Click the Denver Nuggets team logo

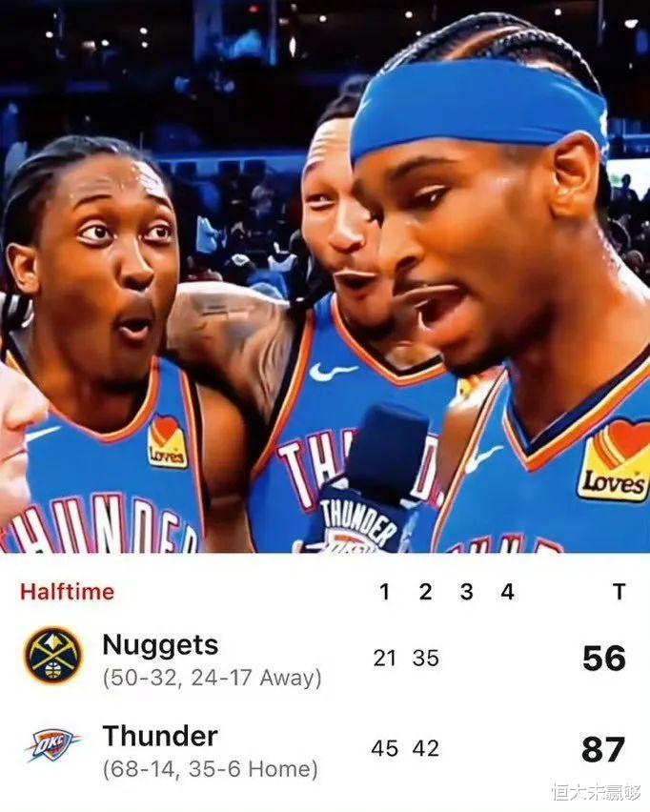[x=52, y=655]
